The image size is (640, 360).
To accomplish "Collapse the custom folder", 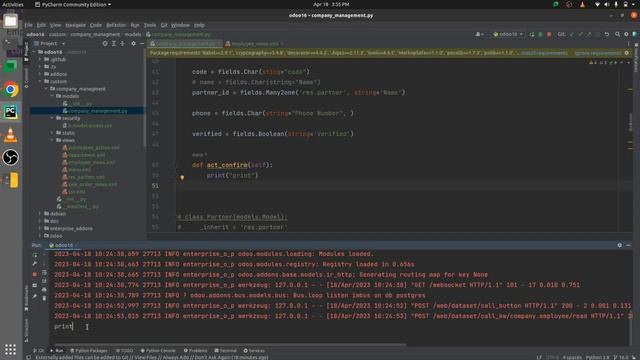I will [40, 82].
